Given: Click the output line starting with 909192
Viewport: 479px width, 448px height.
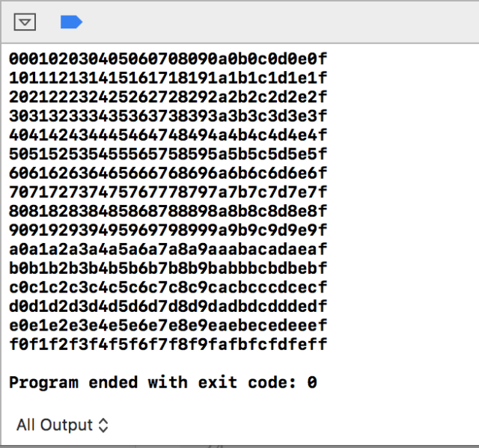Looking at the screenshot, I should [x=168, y=230].
